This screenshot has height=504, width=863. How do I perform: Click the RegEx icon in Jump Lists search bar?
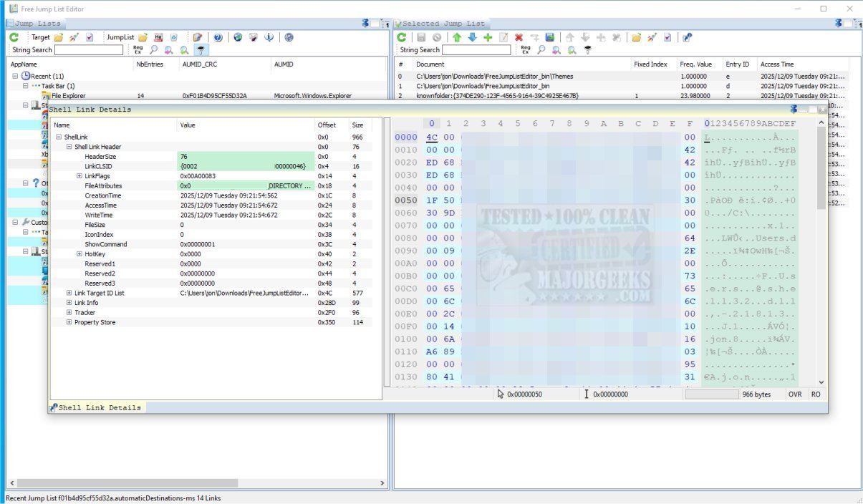point(138,50)
